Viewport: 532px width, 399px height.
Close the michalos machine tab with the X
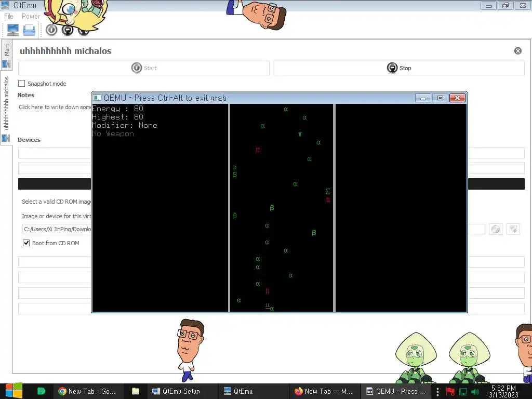(518, 51)
